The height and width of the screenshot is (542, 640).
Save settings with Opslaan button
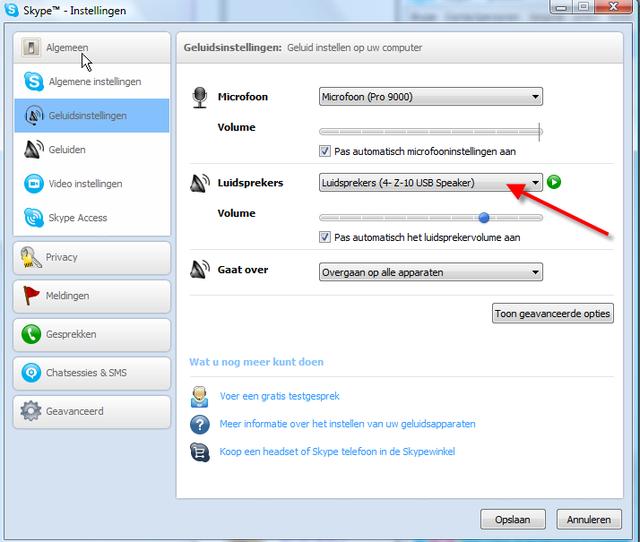pos(513,520)
